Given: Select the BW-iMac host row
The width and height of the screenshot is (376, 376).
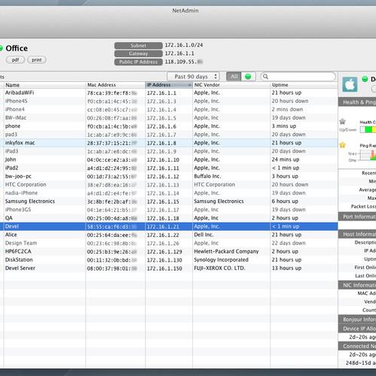Looking at the screenshot, I should [169, 118].
